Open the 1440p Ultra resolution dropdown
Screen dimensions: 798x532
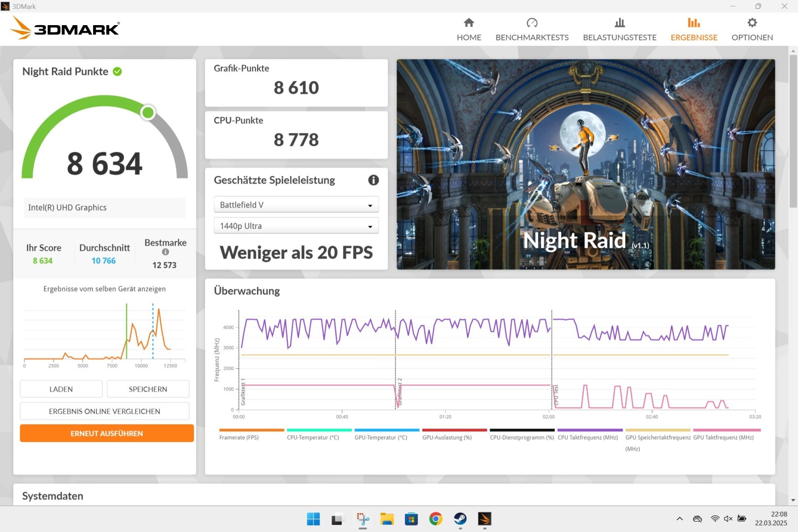[296, 226]
